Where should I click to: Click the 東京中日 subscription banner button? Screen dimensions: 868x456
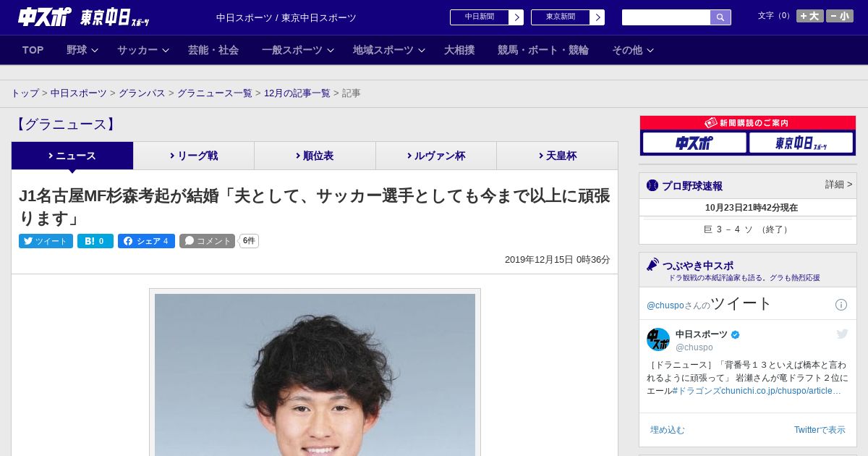pyautogui.click(x=801, y=143)
